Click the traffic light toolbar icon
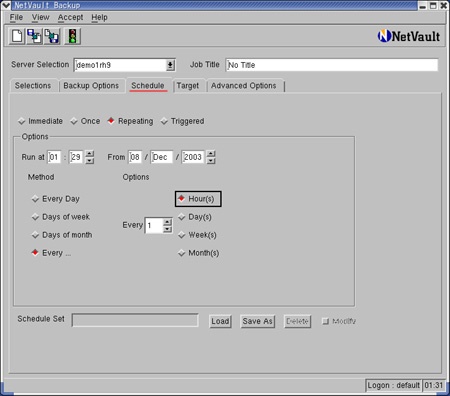The width and height of the screenshot is (450, 396). pyautogui.click(x=72, y=36)
